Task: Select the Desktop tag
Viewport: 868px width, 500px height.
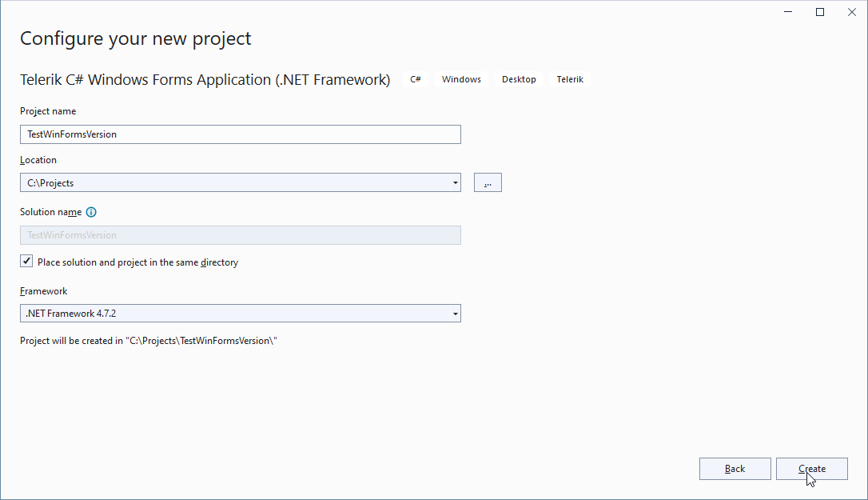Action: 519,79
